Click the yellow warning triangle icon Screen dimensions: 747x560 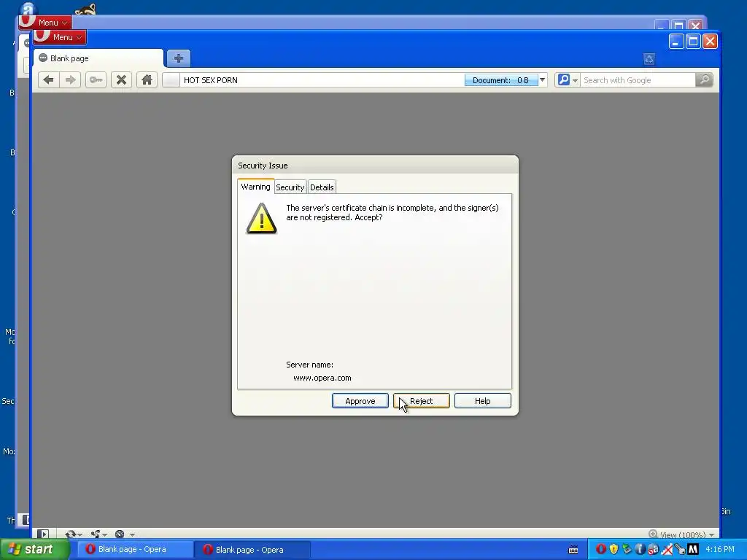click(x=261, y=218)
